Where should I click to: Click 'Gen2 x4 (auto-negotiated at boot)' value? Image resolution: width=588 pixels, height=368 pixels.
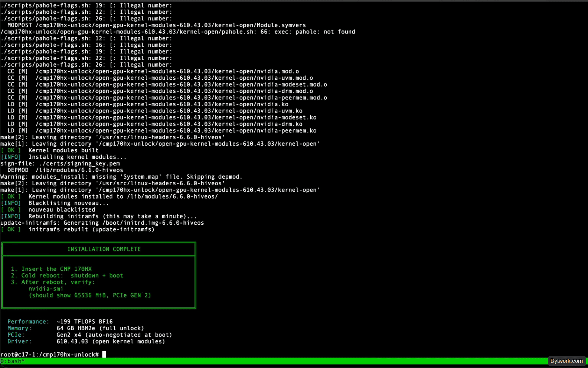114,335
